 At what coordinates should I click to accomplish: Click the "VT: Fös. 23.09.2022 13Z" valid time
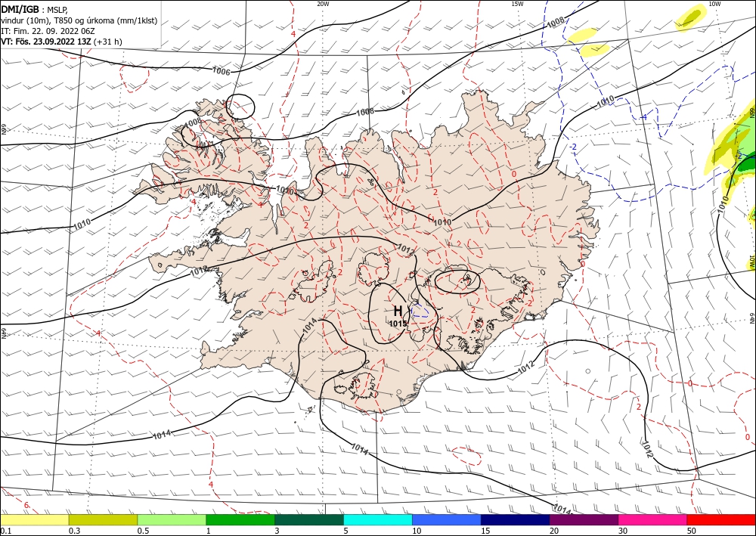click(x=46, y=42)
